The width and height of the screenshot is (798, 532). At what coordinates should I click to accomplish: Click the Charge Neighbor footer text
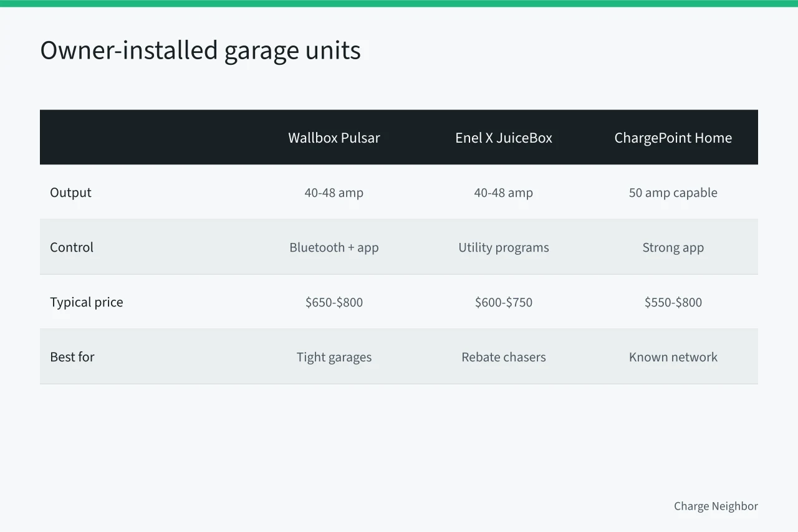(716, 506)
